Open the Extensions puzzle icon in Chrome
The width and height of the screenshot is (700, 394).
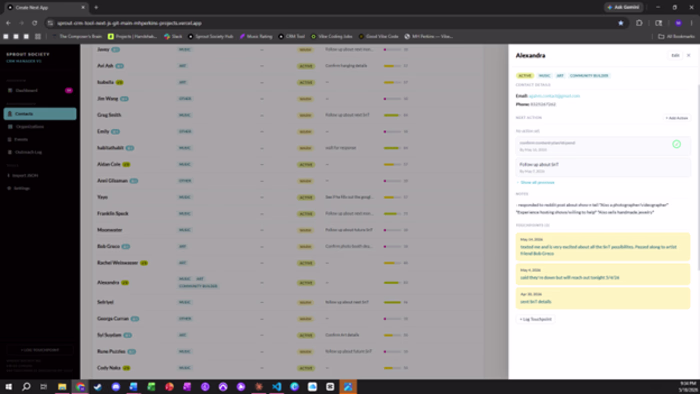point(639,23)
